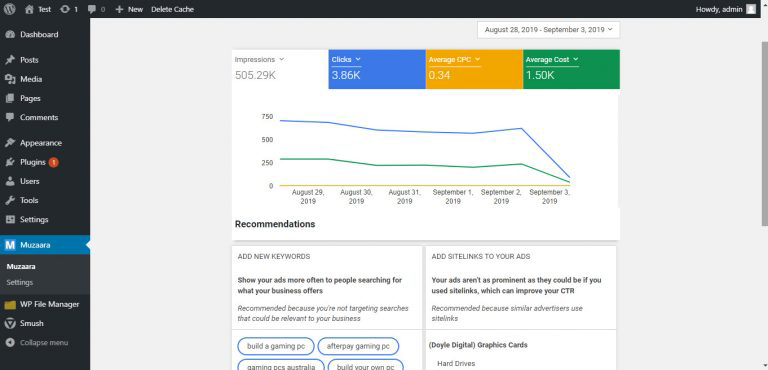Add keyword 'build a gaming pc'
The width and height of the screenshot is (768, 370).
(x=276, y=346)
